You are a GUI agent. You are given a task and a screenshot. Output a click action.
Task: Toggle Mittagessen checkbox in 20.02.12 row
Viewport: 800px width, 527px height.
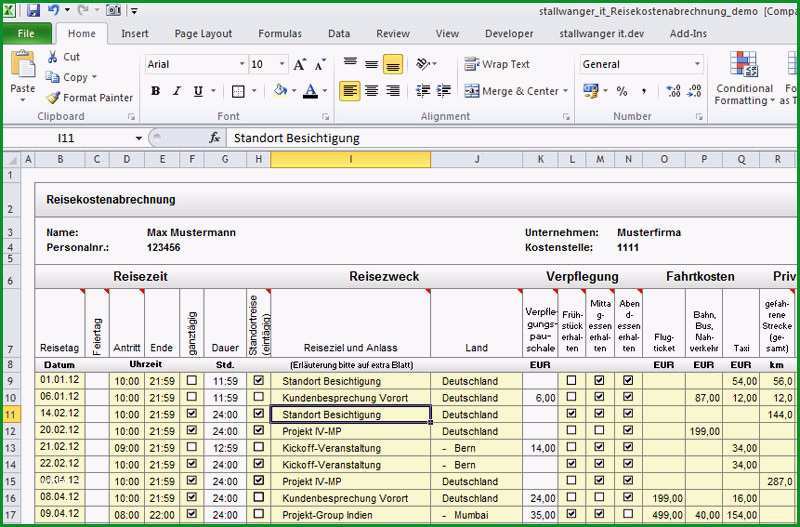click(599, 430)
